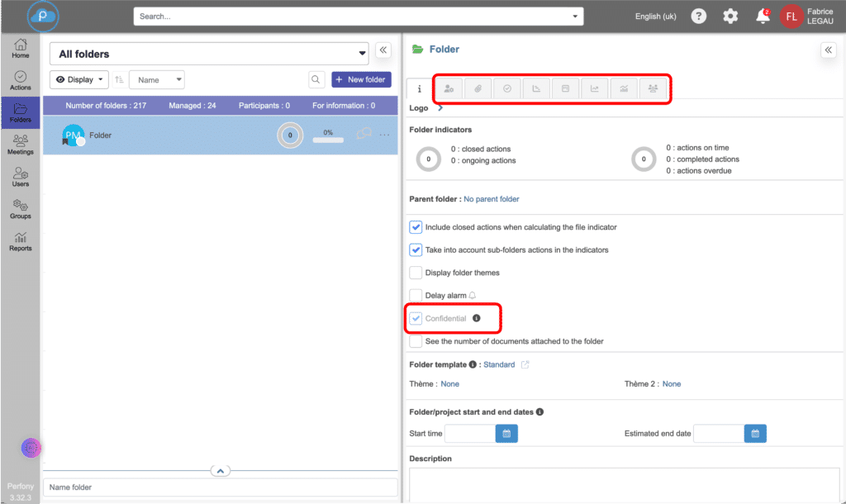Enable the Display folder themes checkbox
This screenshot has width=846, height=504.
[x=416, y=273]
